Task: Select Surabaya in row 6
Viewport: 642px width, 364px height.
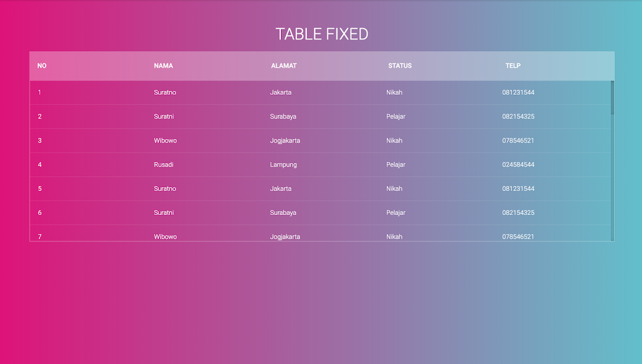Action: [283, 213]
